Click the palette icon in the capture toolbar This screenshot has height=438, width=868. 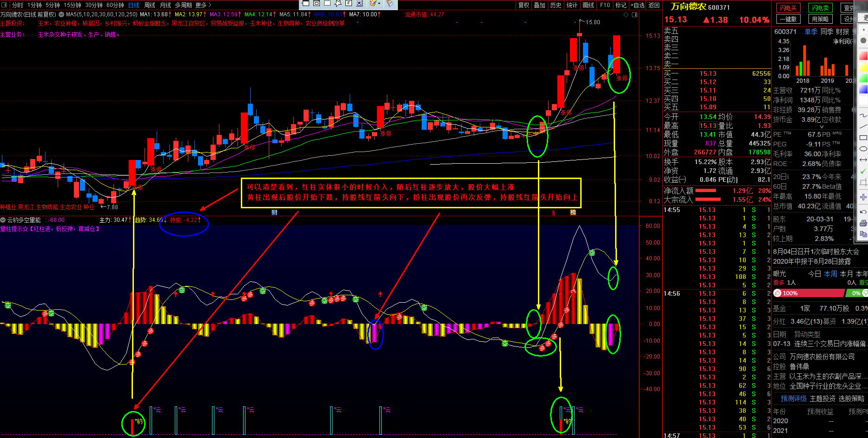point(373,3)
